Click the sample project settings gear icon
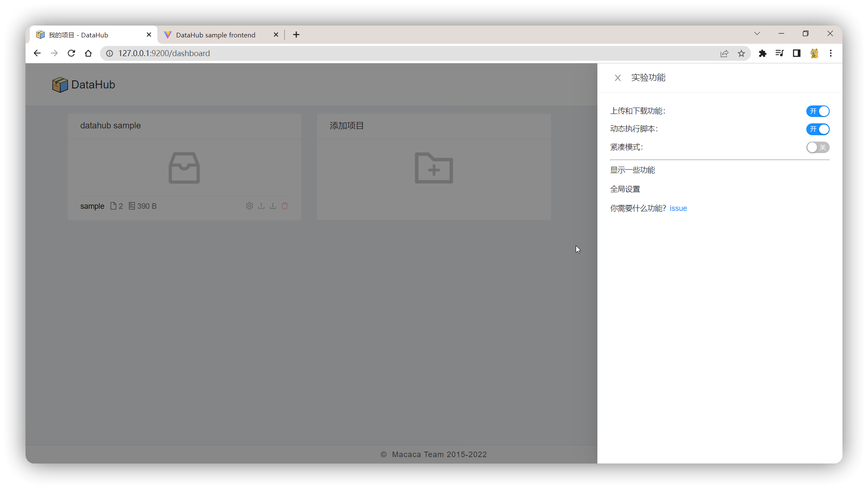Screen dimensions: 868x489 pyautogui.click(x=249, y=206)
